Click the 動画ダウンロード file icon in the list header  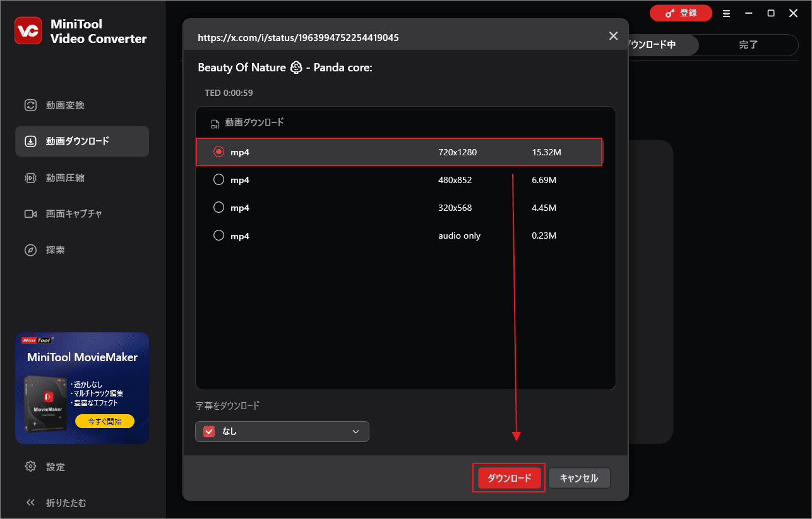[215, 123]
